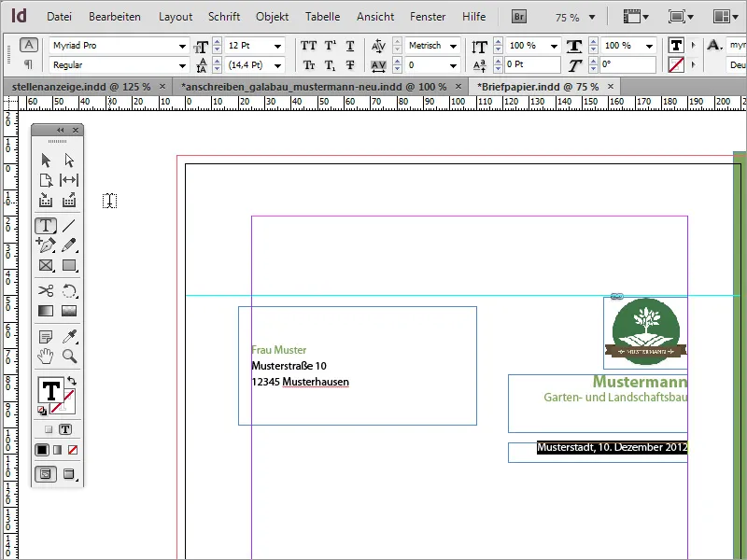
Task: Switch to Paragraph Formatting Controls
Action: pyautogui.click(x=29, y=63)
